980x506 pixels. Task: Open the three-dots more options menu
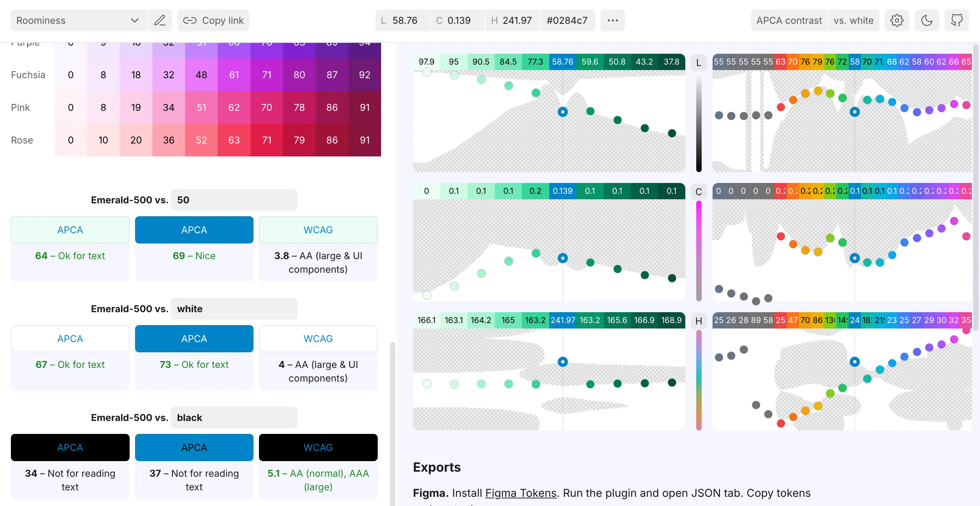tap(612, 20)
